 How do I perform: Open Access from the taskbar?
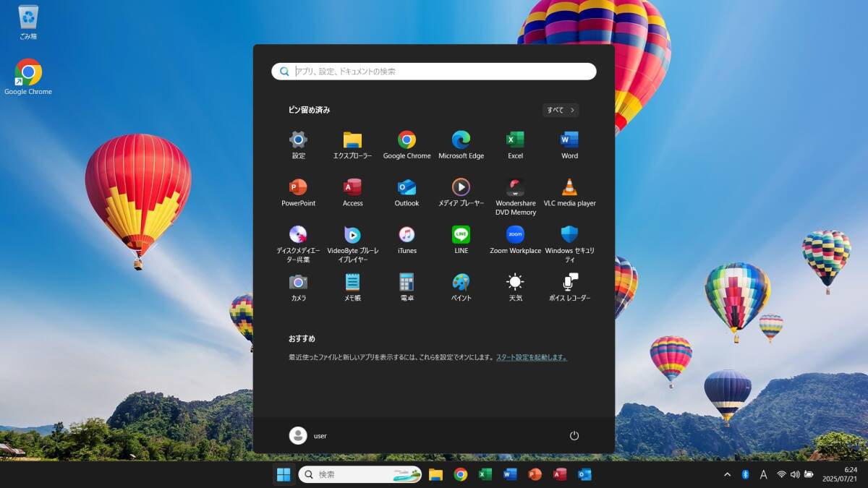[560, 474]
